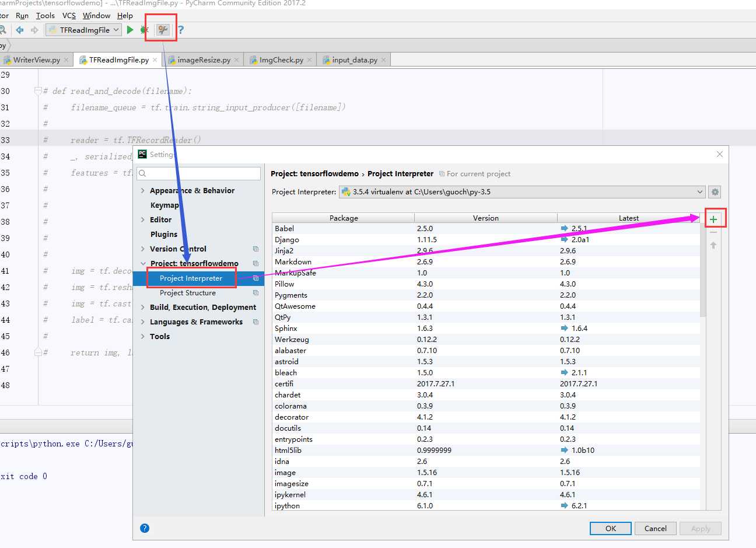Click Project: tensorflowdemo breadcrumb

click(x=314, y=174)
